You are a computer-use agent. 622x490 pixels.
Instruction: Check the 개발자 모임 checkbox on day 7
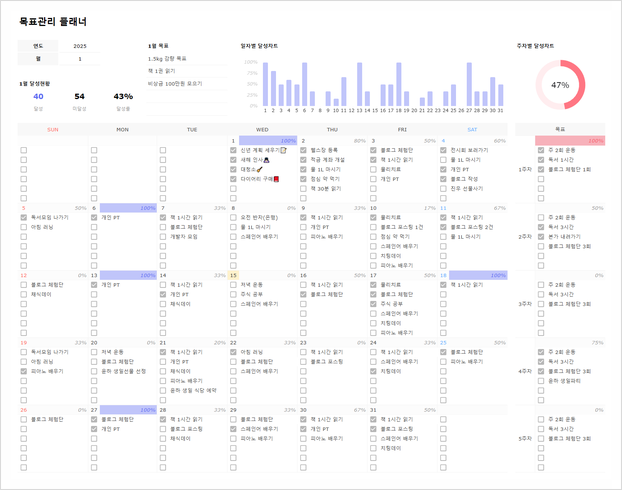click(163, 237)
